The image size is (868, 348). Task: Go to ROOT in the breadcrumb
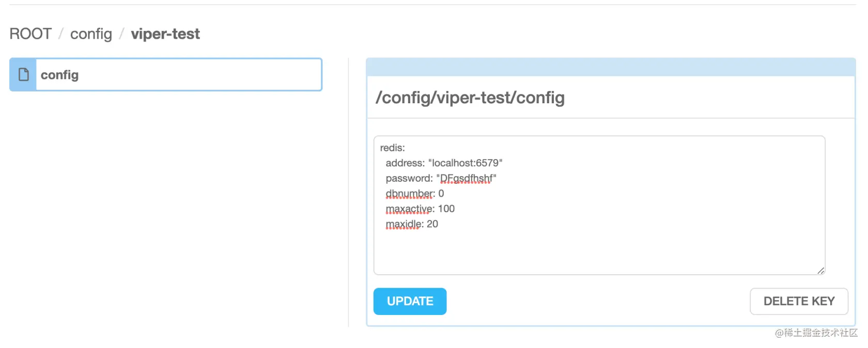click(x=30, y=34)
